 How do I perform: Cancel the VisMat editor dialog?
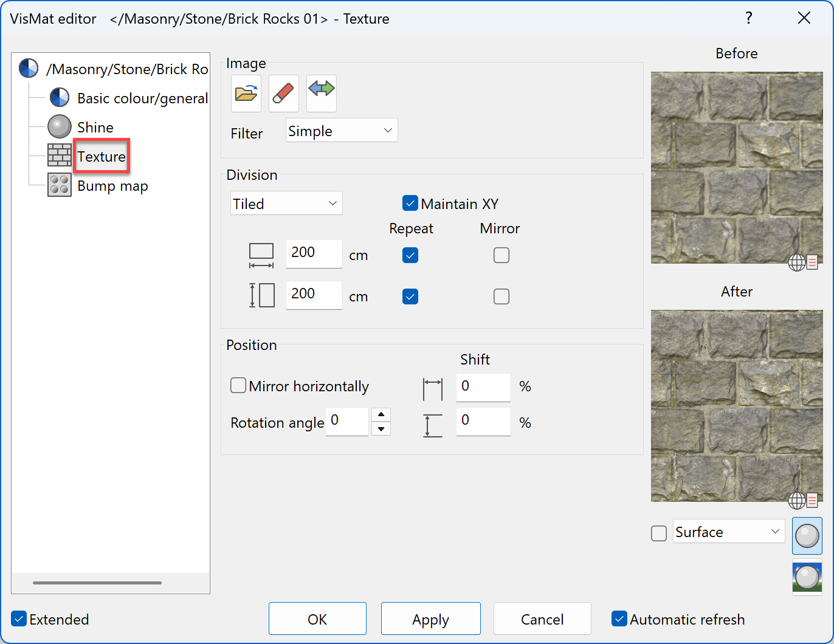pyautogui.click(x=542, y=618)
